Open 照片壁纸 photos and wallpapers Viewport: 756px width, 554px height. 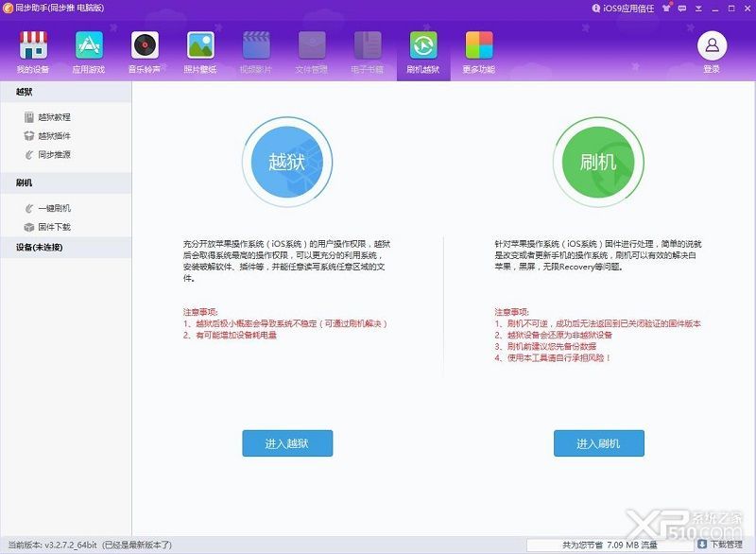(200, 52)
